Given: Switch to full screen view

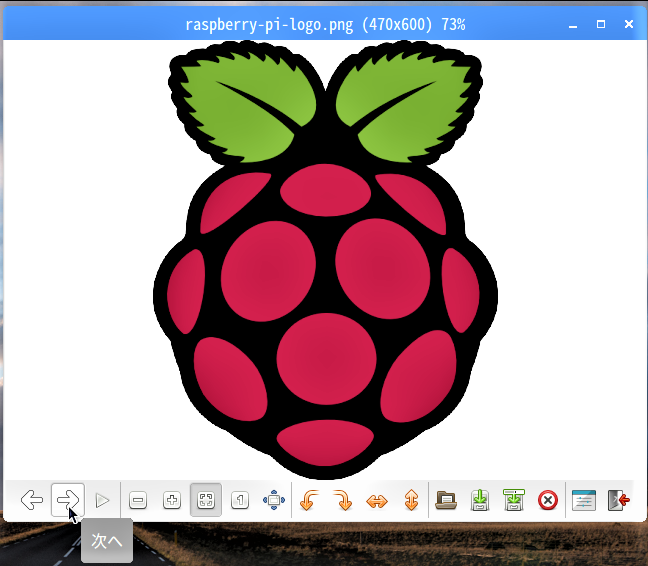Looking at the screenshot, I should (274, 500).
